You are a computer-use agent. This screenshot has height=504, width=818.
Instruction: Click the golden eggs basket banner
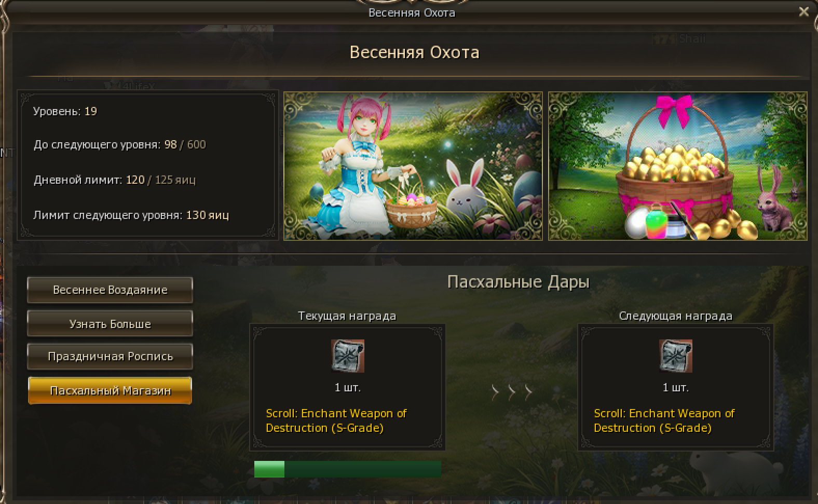coord(678,166)
